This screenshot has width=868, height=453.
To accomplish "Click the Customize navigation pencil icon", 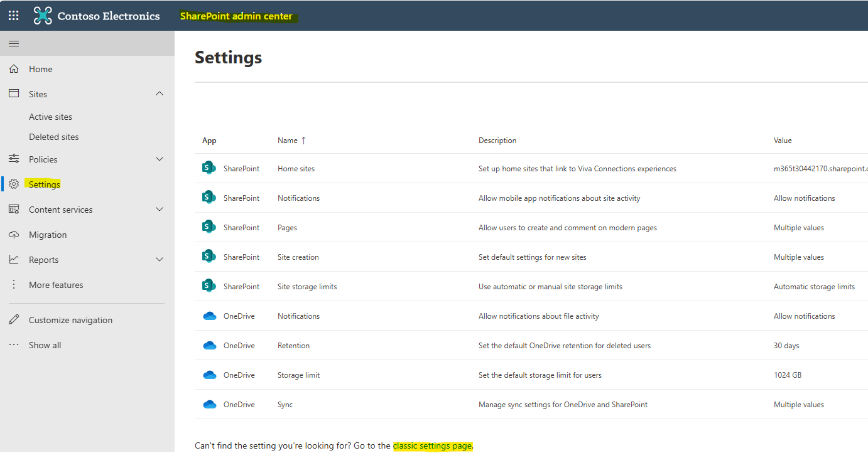I will click(x=14, y=319).
